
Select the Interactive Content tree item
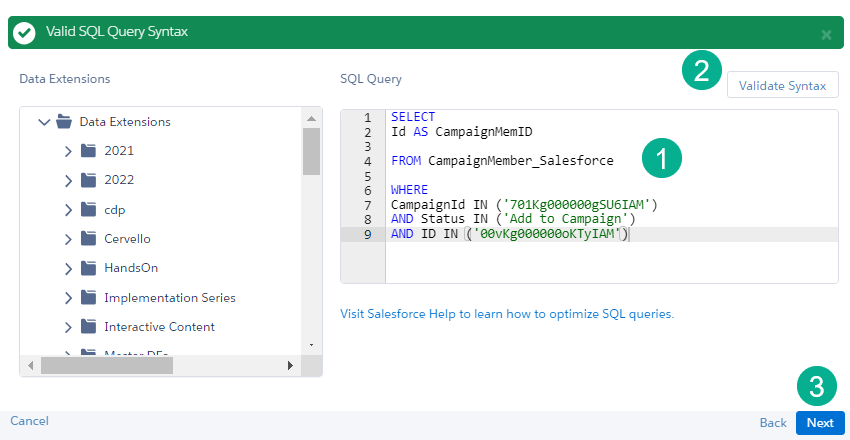(159, 327)
